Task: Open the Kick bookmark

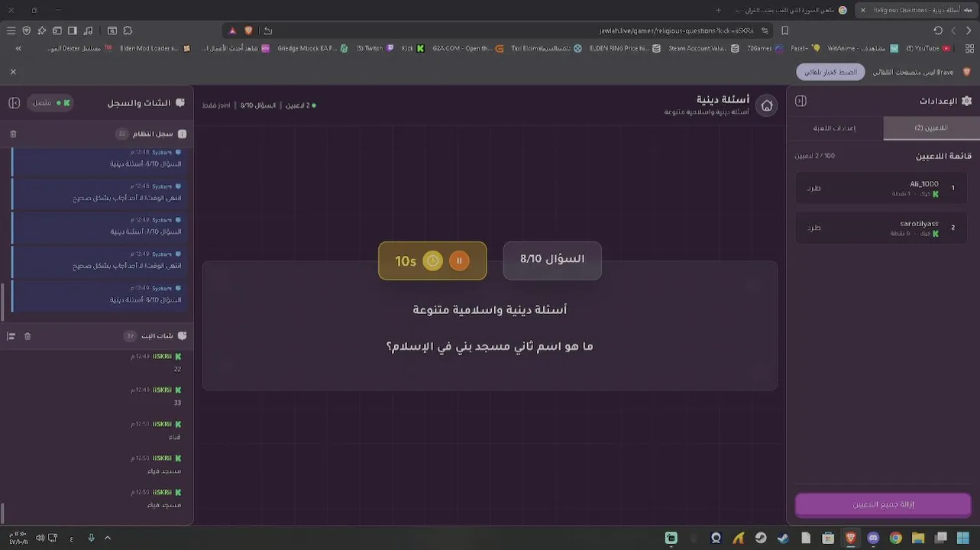Action: coord(412,48)
